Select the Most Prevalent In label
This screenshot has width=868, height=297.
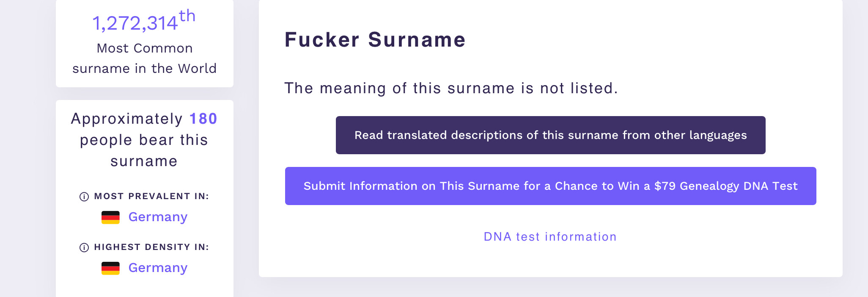tap(151, 196)
